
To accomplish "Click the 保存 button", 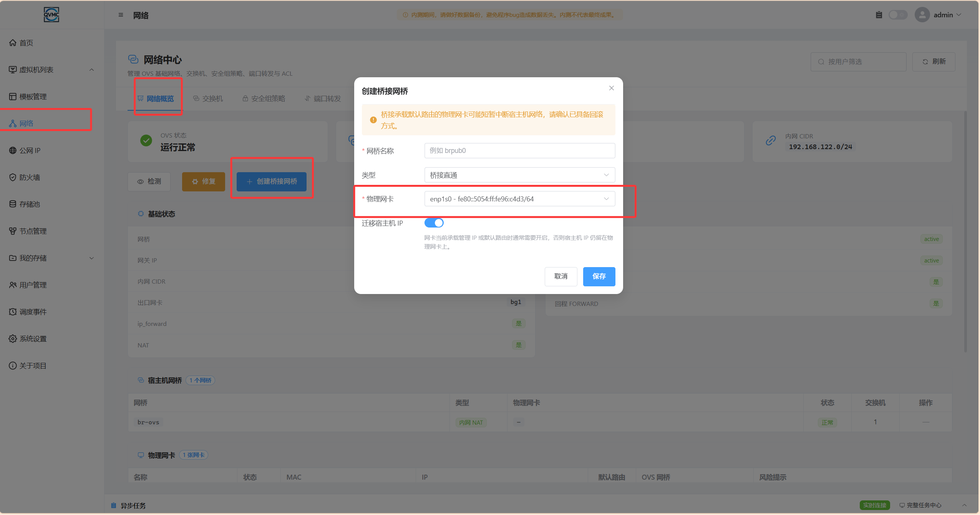I will [x=599, y=276].
